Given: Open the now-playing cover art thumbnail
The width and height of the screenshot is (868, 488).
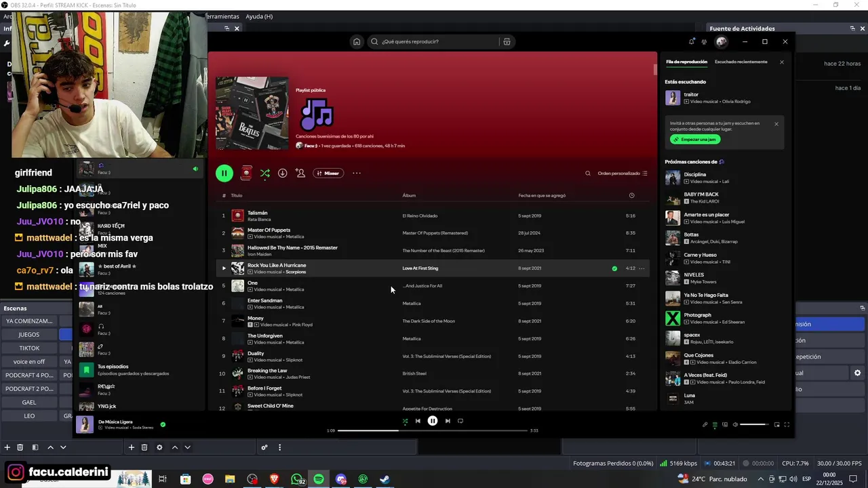Looking at the screenshot, I should pyautogui.click(x=85, y=425).
